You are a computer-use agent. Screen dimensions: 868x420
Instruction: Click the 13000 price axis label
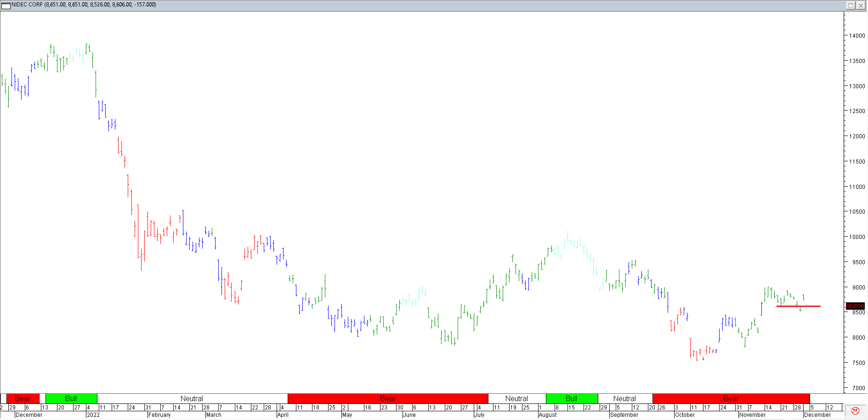[x=857, y=86]
